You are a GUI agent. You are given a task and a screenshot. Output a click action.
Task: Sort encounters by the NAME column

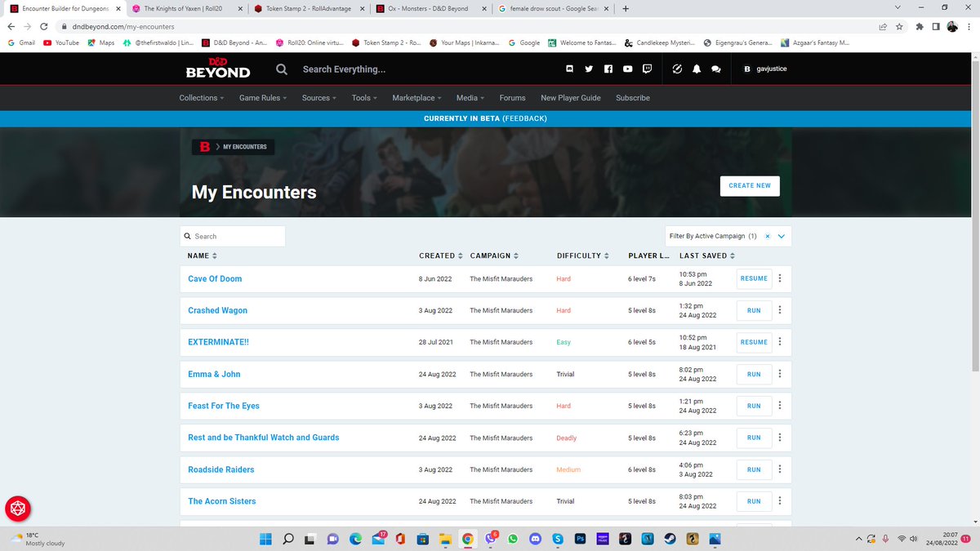click(203, 256)
